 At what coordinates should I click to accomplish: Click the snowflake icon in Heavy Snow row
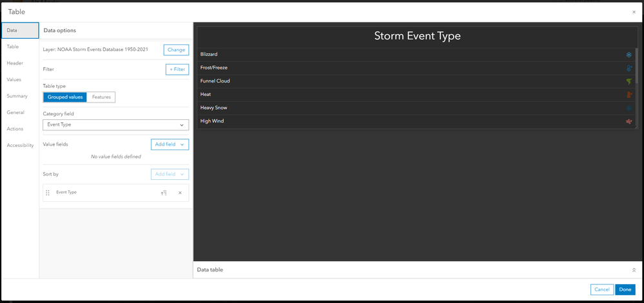coord(629,108)
